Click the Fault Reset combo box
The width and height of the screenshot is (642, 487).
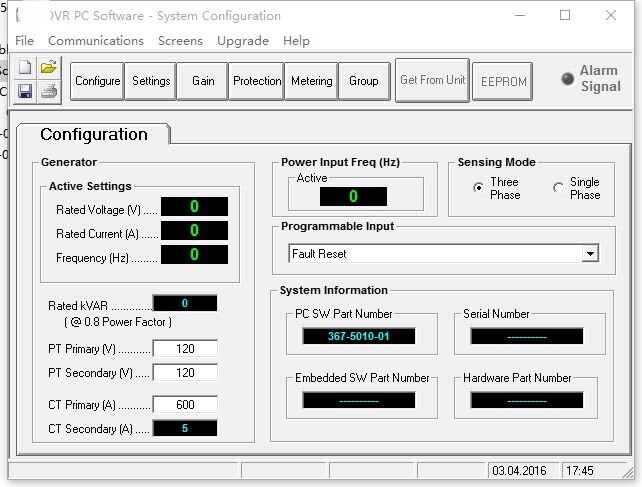click(x=443, y=254)
